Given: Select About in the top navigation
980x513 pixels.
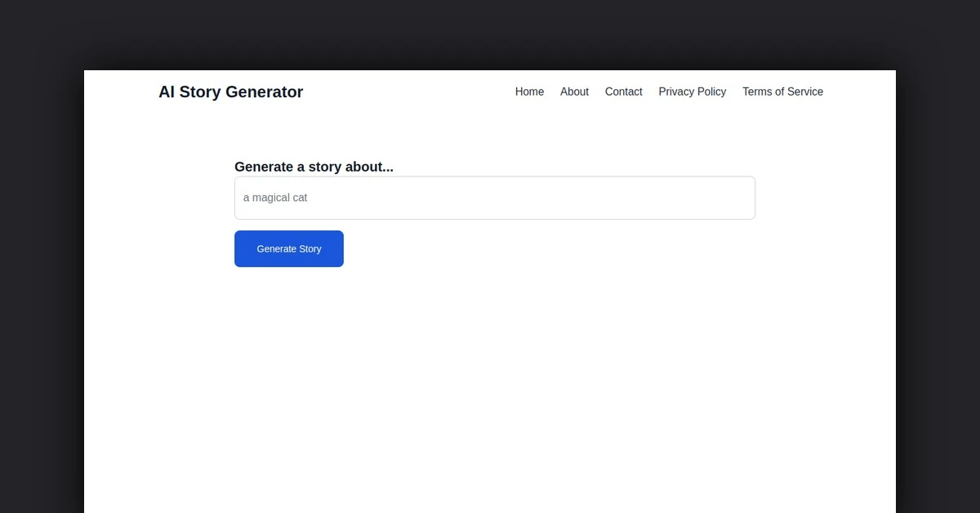Looking at the screenshot, I should coord(574,91).
